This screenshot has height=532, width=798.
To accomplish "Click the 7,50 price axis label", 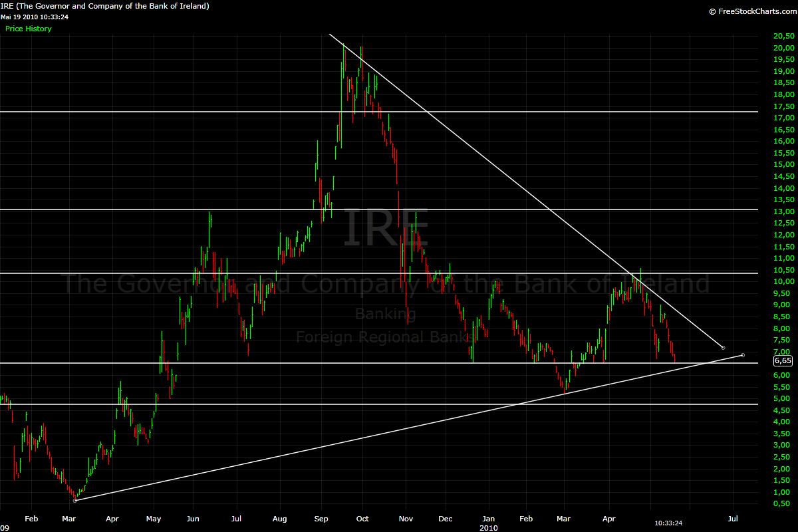I will coord(783,340).
